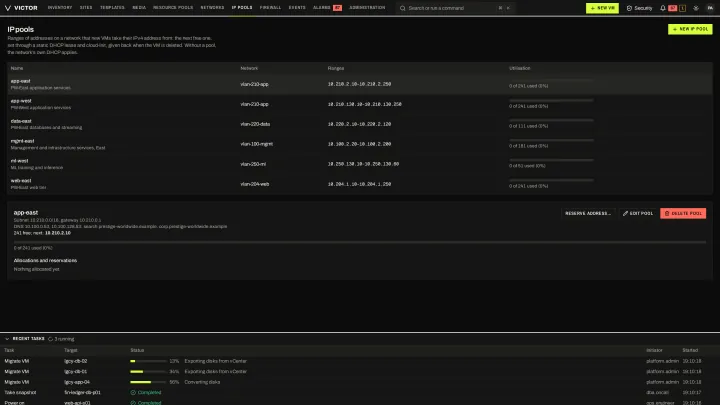Screen dimensions: 720x405
Task: Open the notifications bell icon
Action: click(x=663, y=8)
